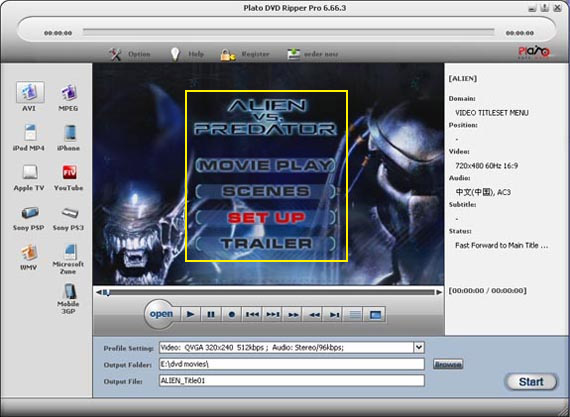
Task: Step forward one frame button
Action: (334, 314)
